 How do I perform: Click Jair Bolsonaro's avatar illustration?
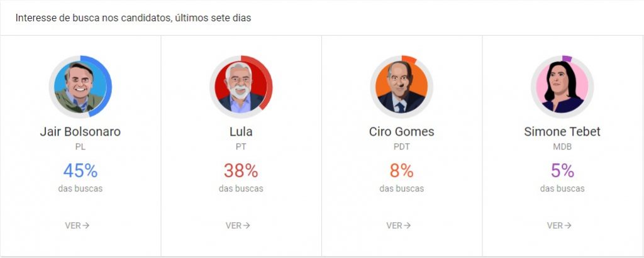tap(80, 87)
